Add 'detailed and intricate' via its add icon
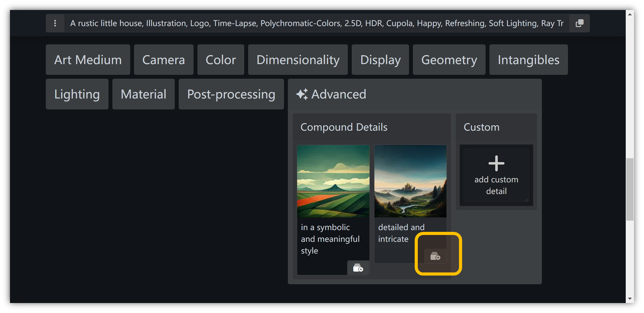This screenshot has height=313, width=644. 435,256
